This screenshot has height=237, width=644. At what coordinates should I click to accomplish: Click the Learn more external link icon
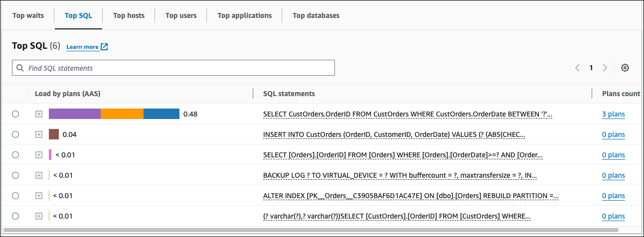(x=104, y=47)
